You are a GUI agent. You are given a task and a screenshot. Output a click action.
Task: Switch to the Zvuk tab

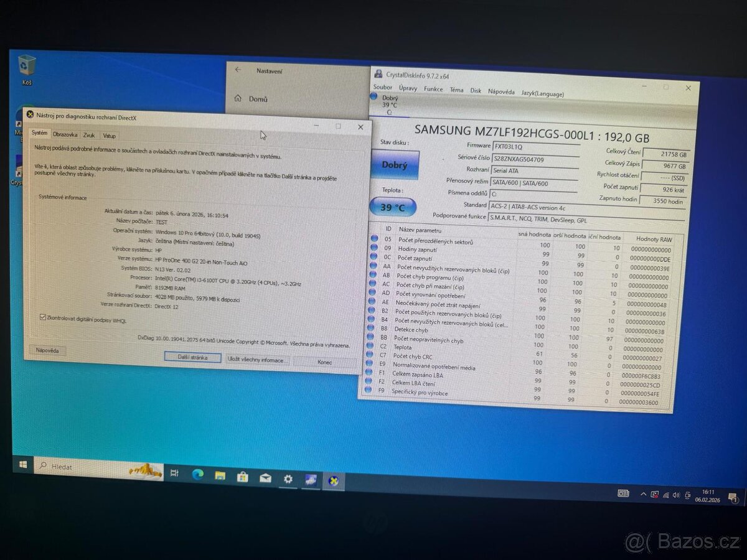coord(90,135)
